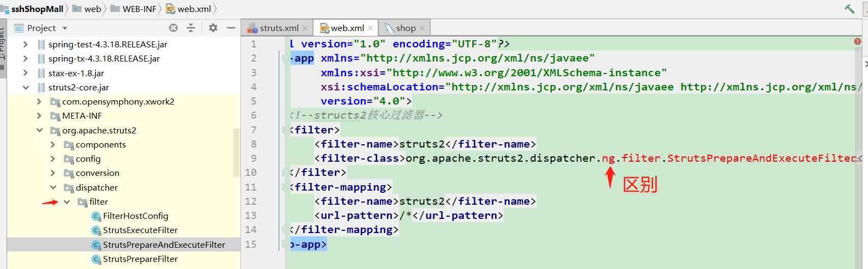The width and height of the screenshot is (868, 269).
Task: Expand META-INF folder arrow
Action: click(39, 115)
